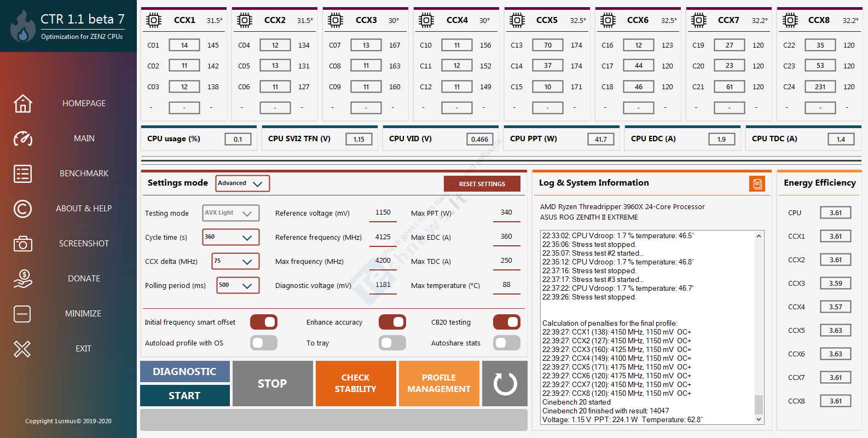Click C01 value box showing 14

[184, 45]
